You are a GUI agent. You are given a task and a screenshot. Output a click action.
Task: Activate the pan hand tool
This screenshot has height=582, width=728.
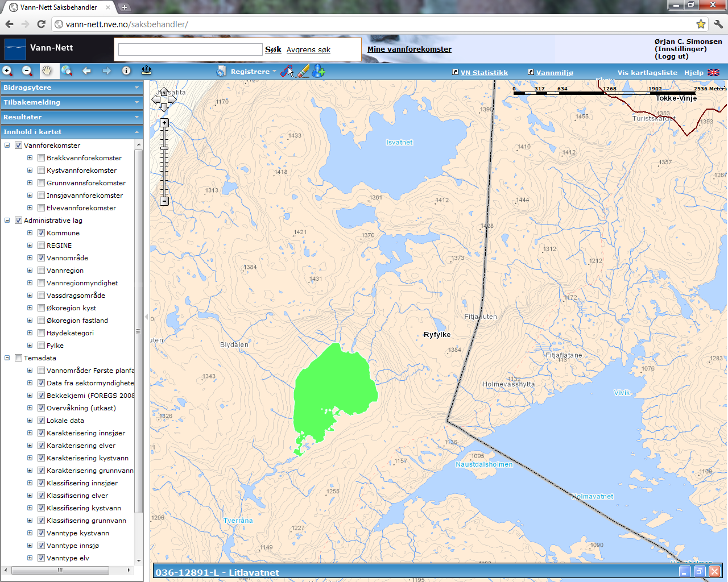tap(47, 71)
